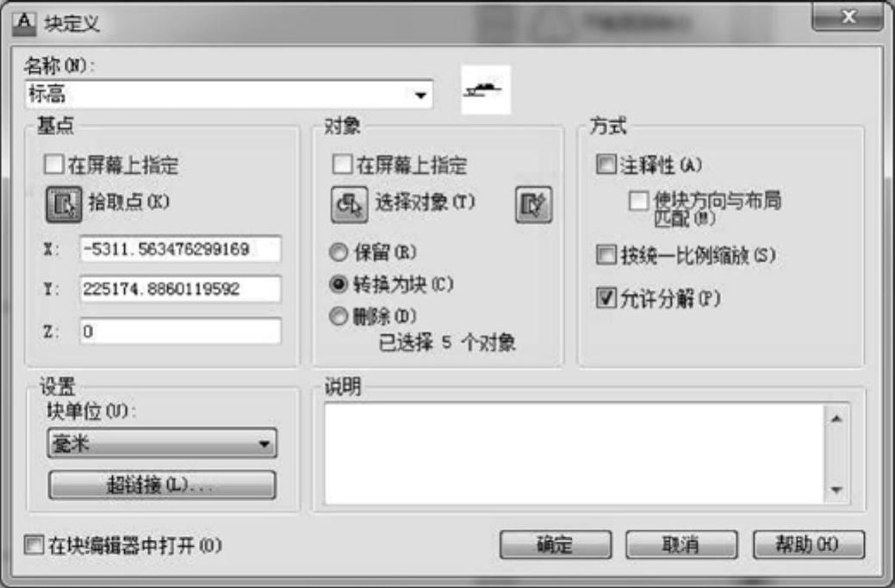Open the 块单位 毫米 dropdown

coord(162,443)
